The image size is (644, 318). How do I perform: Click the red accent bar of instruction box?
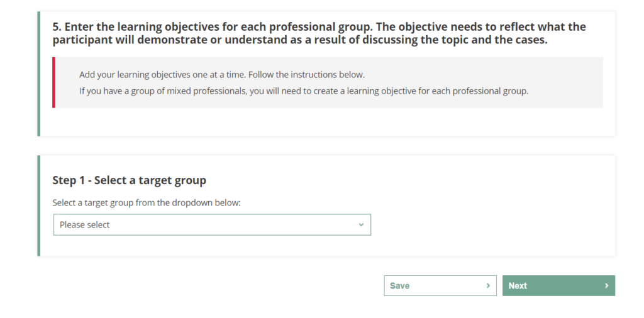coord(54,82)
